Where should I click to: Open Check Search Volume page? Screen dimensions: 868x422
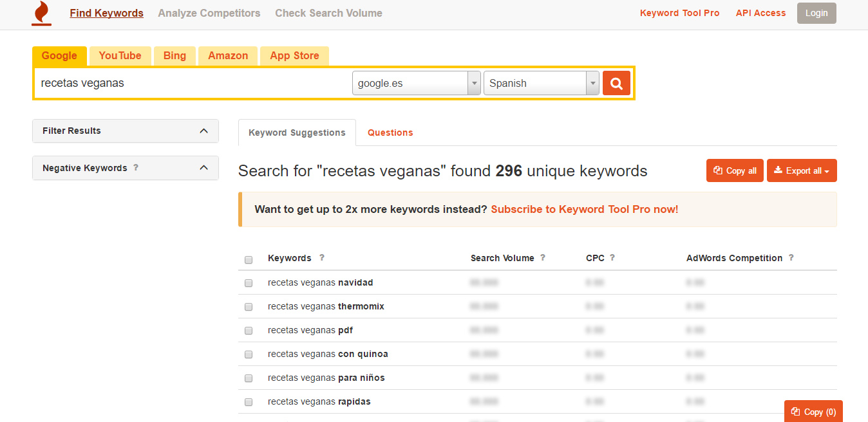328,13
